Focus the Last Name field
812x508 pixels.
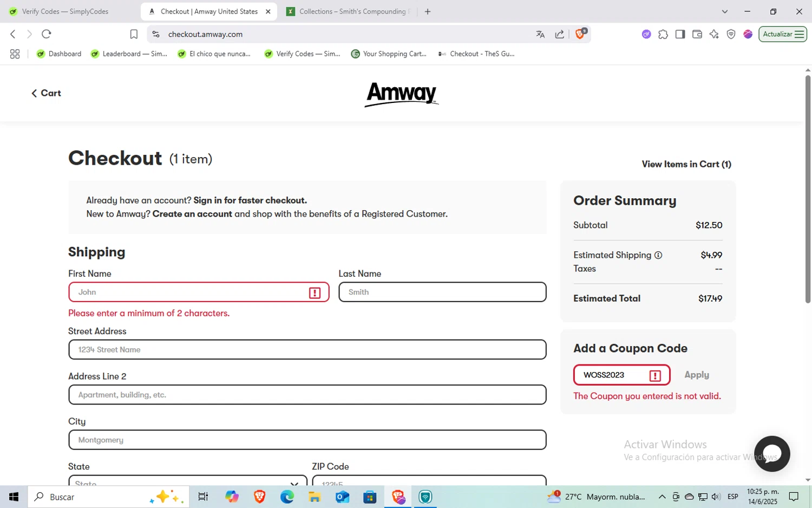(x=442, y=292)
